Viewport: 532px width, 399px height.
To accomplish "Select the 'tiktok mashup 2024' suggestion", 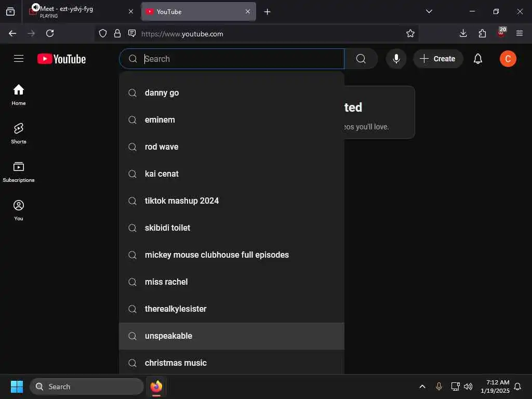I will [232, 201].
